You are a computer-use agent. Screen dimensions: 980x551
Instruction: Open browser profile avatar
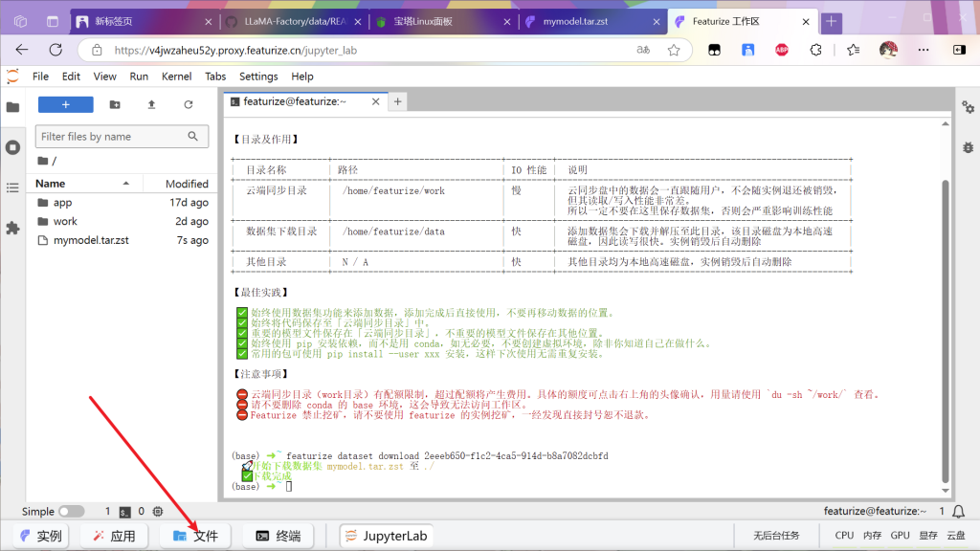point(888,50)
